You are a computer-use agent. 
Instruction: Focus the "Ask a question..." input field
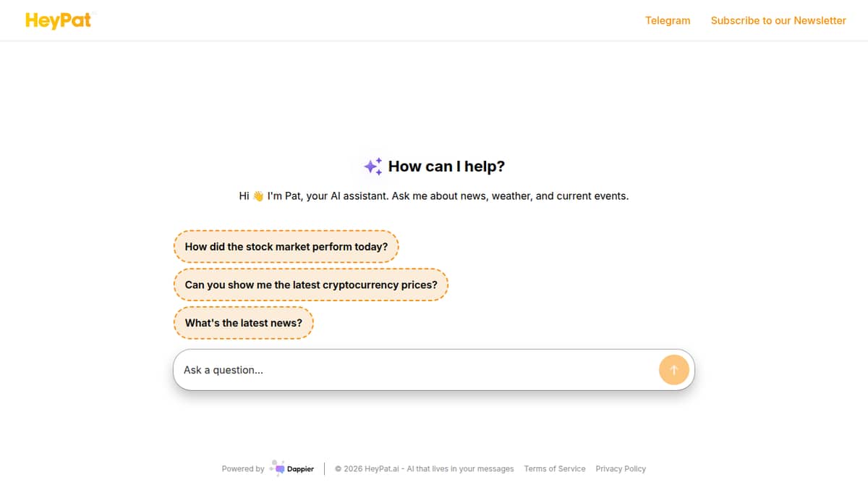[416, 370]
